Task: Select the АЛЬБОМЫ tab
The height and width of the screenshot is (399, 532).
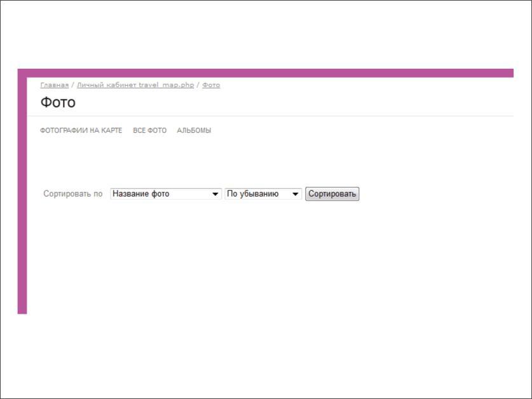Action: 194,130
